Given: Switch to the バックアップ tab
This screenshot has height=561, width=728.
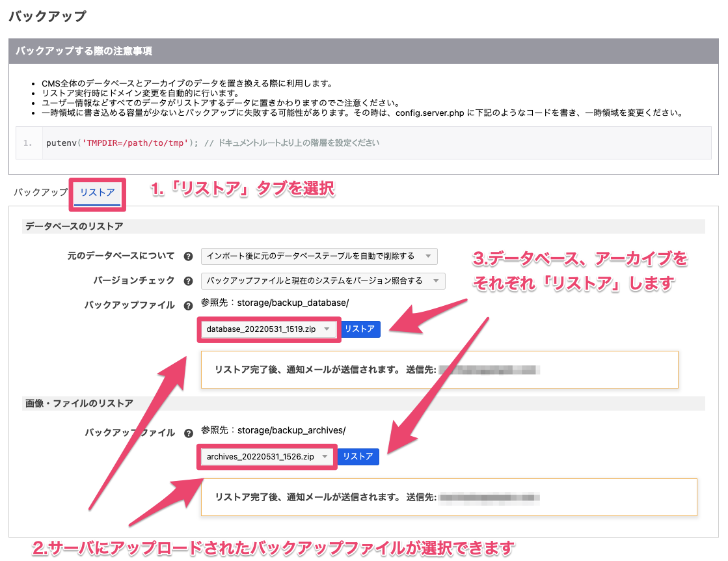Looking at the screenshot, I should click(x=40, y=193).
